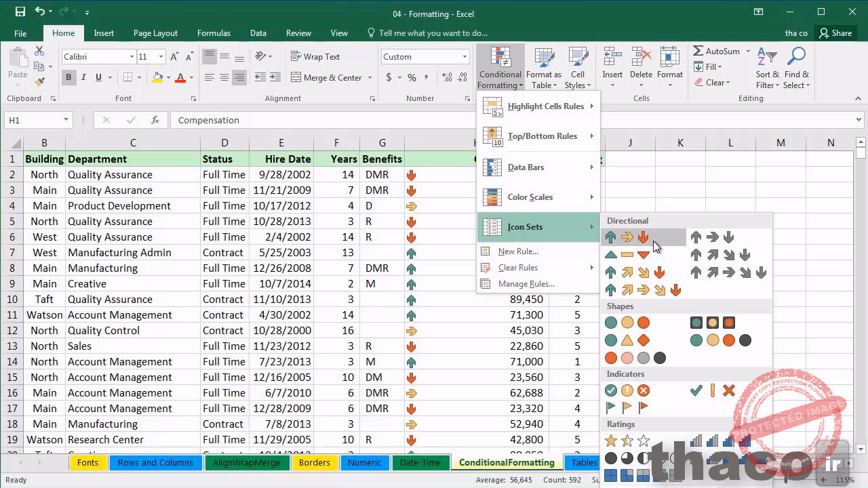
Task: Click the Accounting dollar format icon
Action: (389, 78)
